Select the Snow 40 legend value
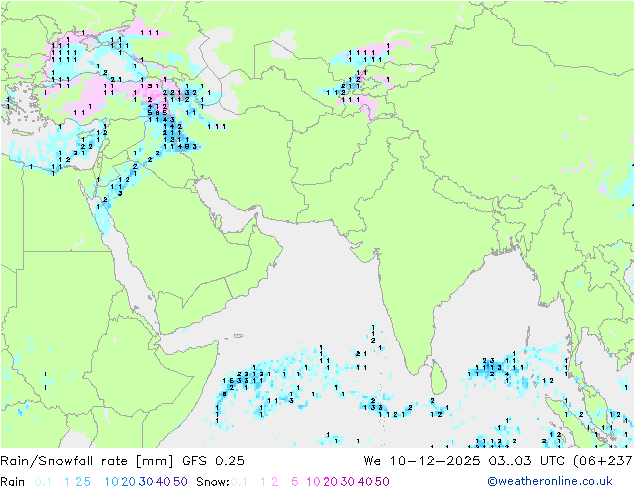634x490 pixels. click(365, 482)
